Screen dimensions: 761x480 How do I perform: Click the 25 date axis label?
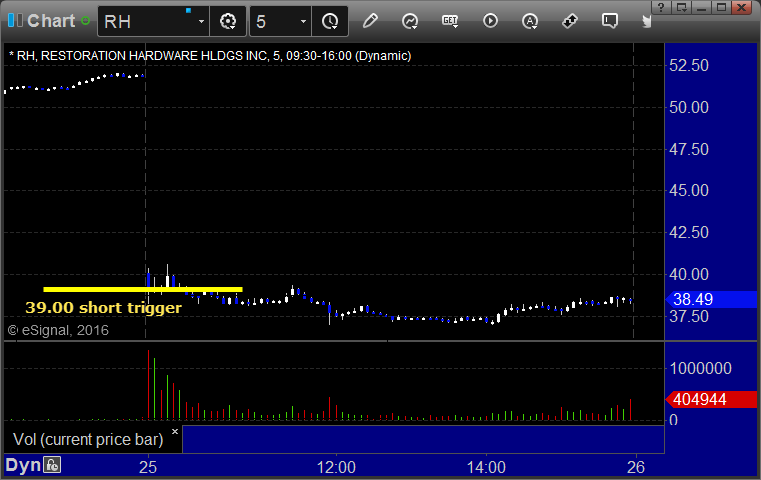coord(148,467)
